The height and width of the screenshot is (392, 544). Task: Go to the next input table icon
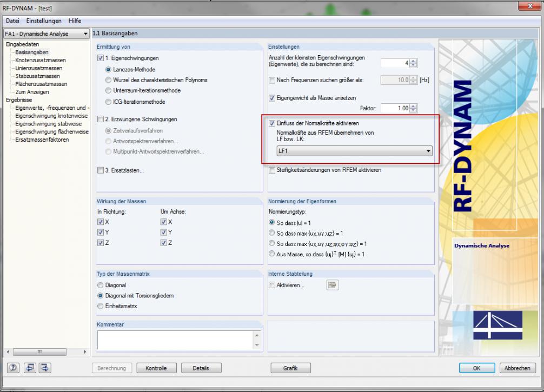click(45, 368)
